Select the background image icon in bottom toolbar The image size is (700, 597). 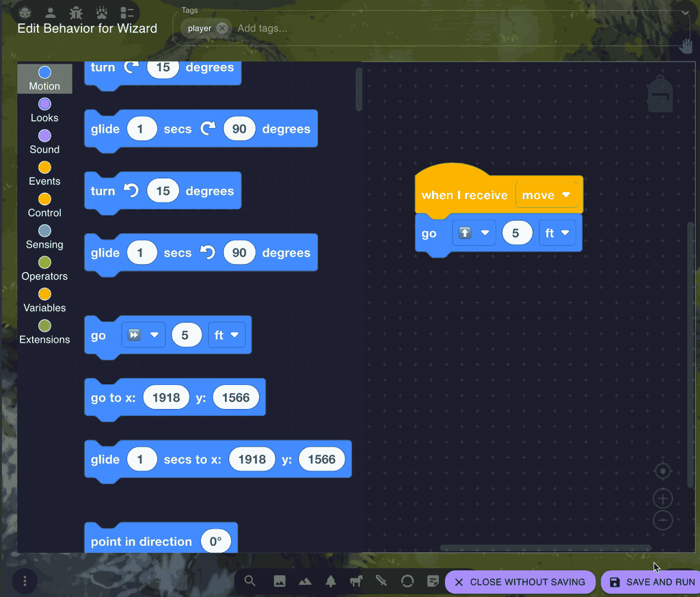(279, 581)
